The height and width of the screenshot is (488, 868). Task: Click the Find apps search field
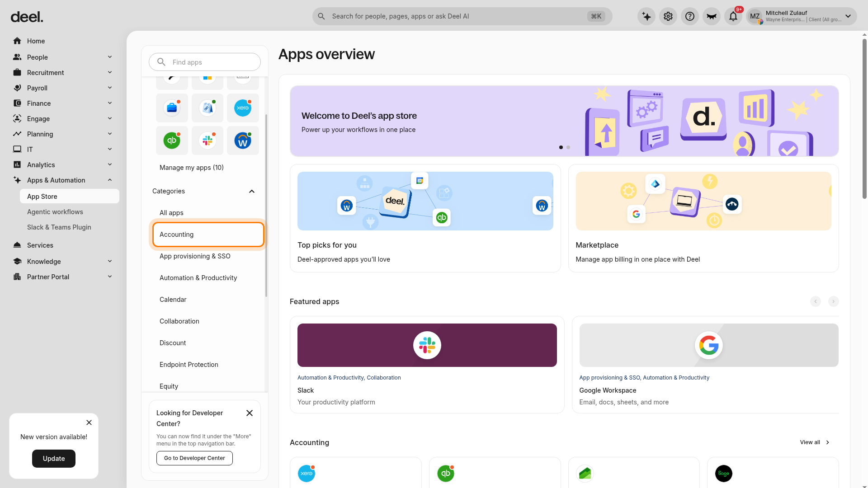pos(205,62)
